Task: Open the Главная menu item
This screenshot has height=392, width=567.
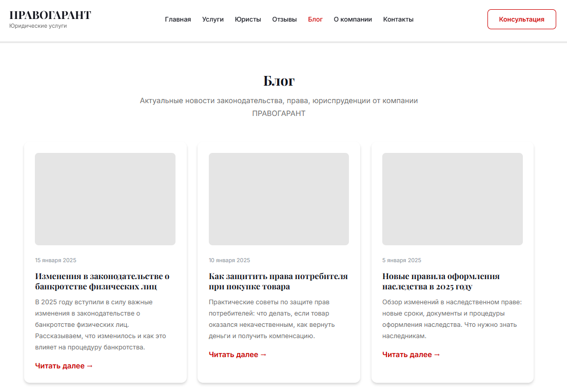Action: point(178,19)
